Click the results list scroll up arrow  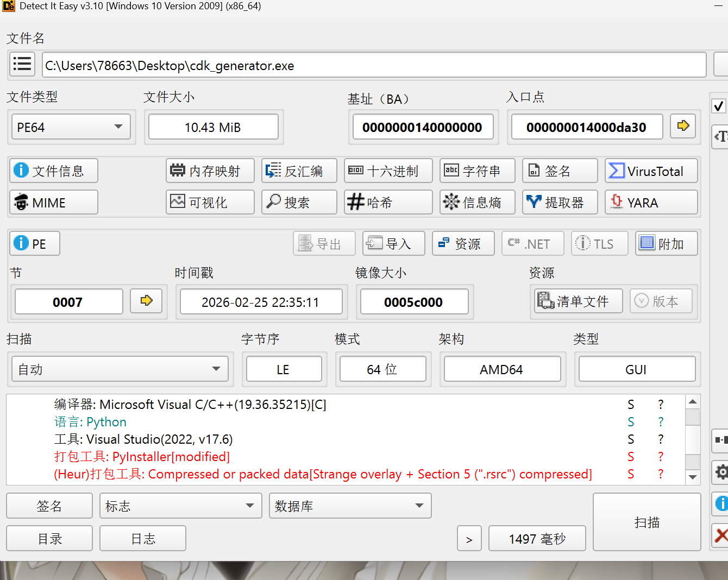tap(693, 402)
